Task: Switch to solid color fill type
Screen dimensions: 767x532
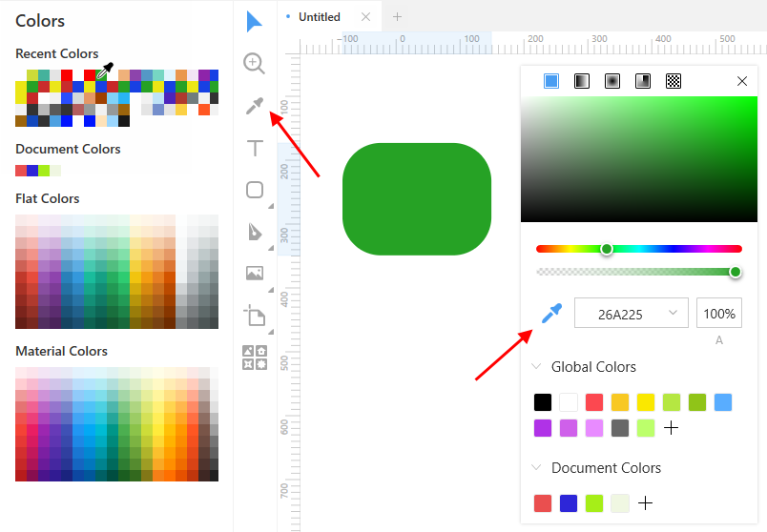Action: click(551, 81)
